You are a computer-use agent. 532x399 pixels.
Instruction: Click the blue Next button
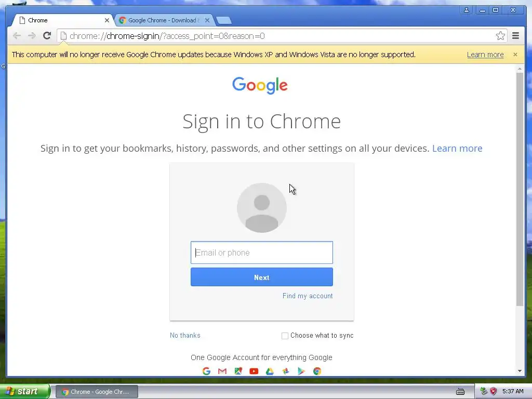pyautogui.click(x=262, y=277)
